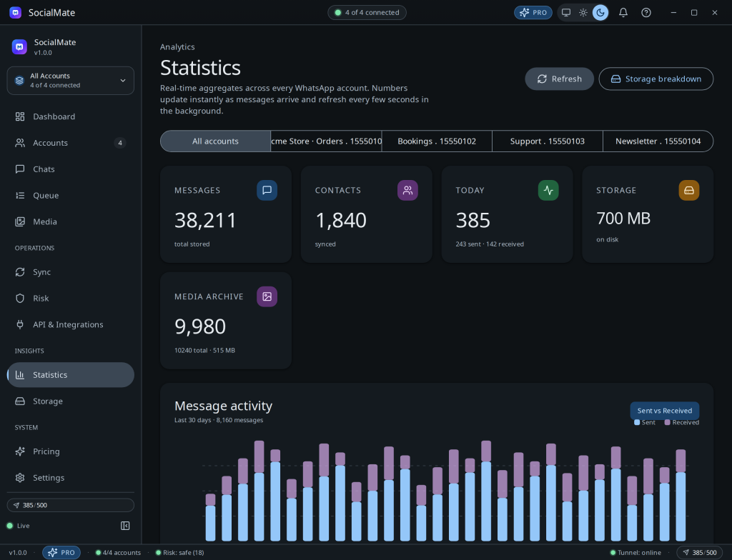Open notifications bell
The height and width of the screenshot is (560, 732).
click(x=623, y=13)
